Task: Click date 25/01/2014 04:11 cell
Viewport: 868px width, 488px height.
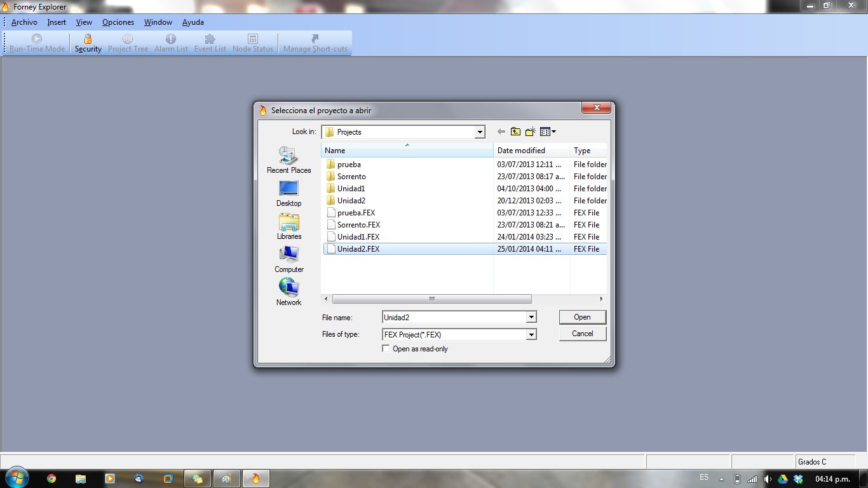Action: pyautogui.click(x=529, y=249)
